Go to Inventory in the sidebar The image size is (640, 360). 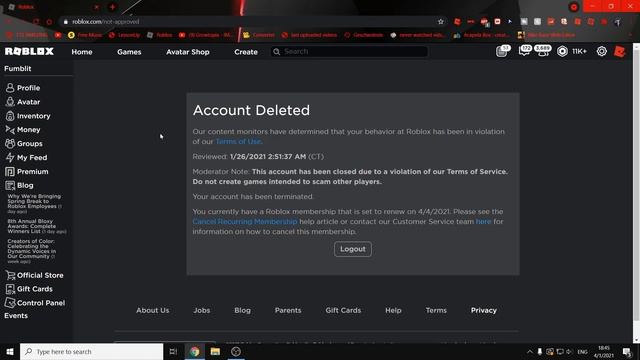28,116
